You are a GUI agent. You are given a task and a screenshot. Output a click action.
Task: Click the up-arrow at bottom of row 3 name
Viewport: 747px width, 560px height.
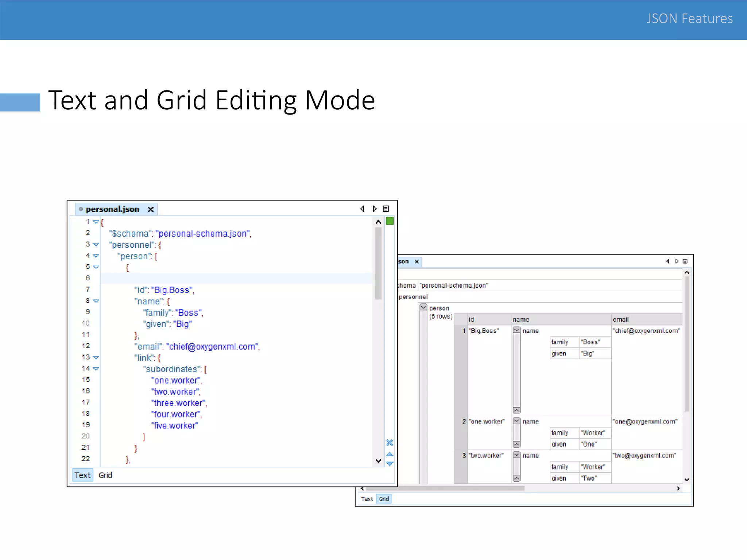516,478
